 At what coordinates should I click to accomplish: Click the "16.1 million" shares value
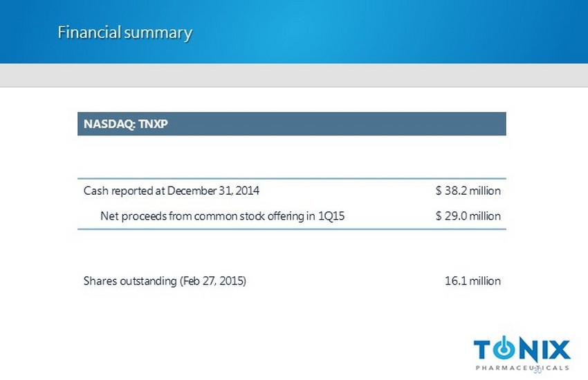coord(472,281)
